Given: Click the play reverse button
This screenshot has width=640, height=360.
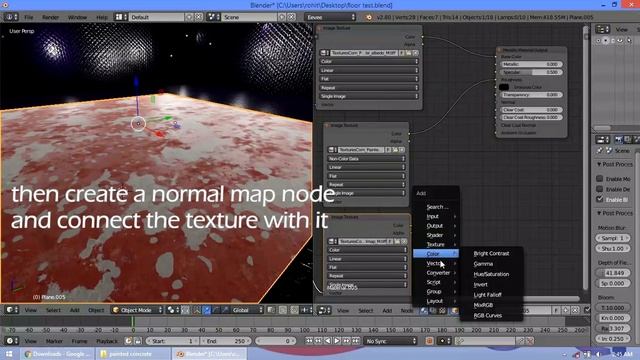Looking at the screenshot, I should (x=328, y=341).
